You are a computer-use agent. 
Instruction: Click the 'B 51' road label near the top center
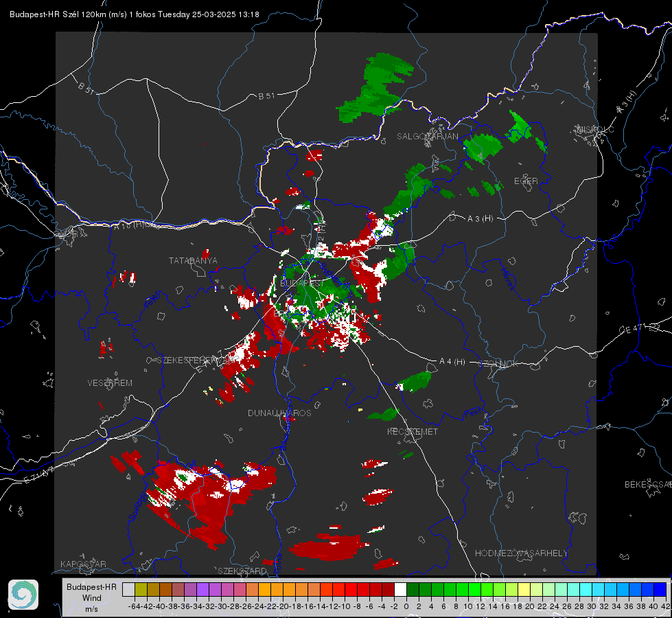tap(266, 96)
